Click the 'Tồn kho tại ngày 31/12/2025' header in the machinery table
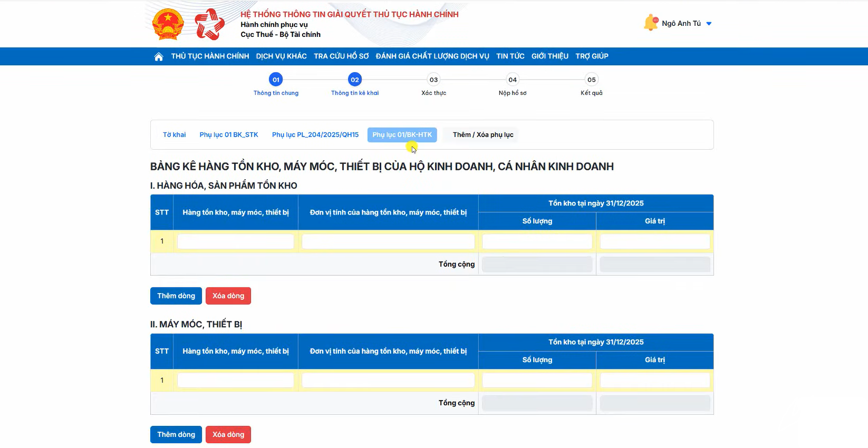Viewport: 868px width, 448px height. (x=596, y=342)
